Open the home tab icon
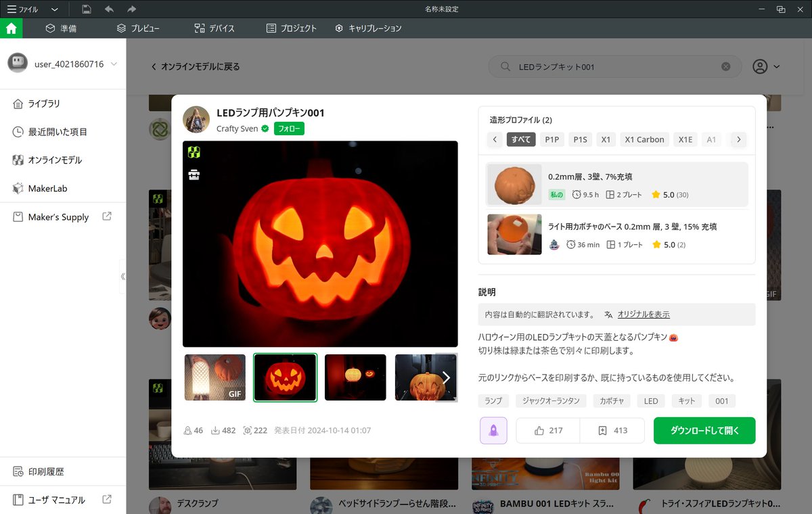 (12, 28)
